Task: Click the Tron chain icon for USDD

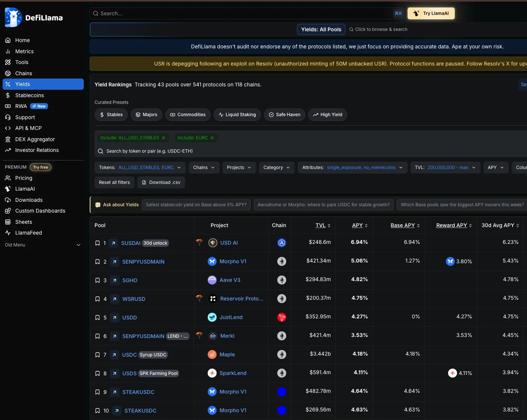Action: [282, 317]
